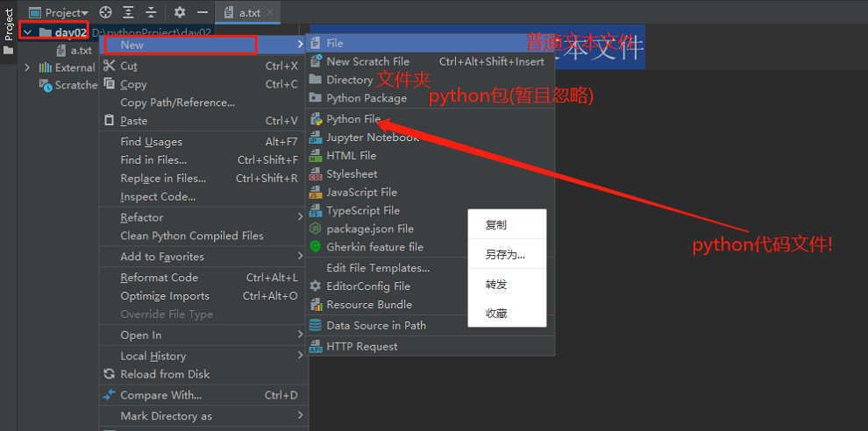This screenshot has width=868, height=431.
Task: Expand the Add to Favorites submenu
Action: (x=202, y=257)
